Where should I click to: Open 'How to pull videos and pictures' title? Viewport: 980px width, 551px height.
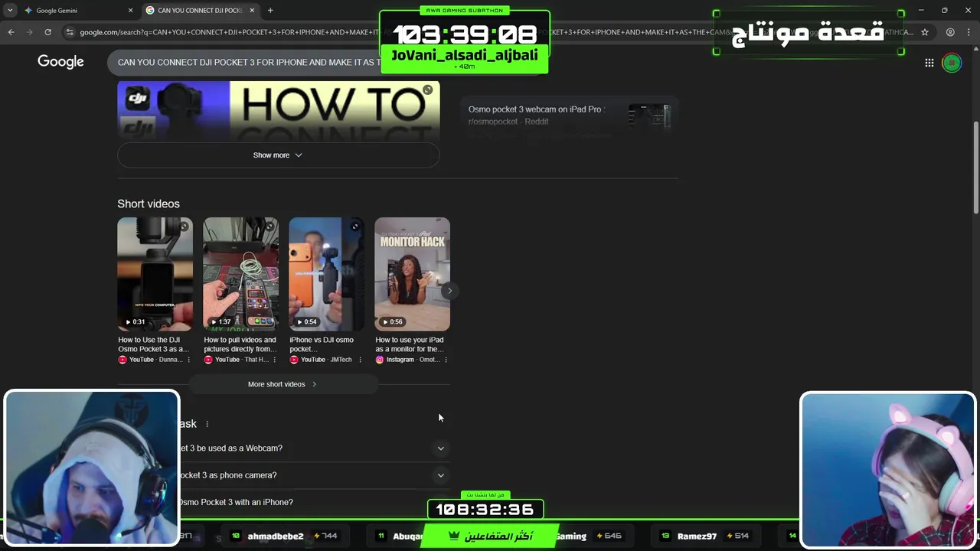point(240,344)
